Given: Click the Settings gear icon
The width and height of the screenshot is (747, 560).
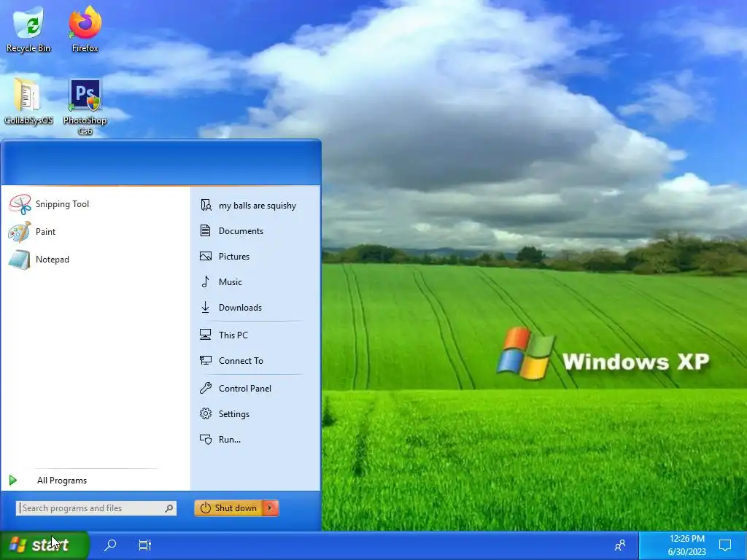Looking at the screenshot, I should tap(205, 414).
